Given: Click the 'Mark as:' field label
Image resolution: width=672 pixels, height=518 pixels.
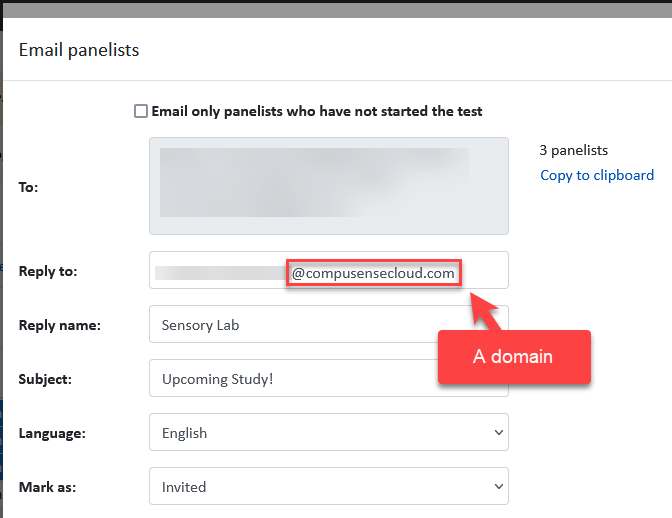Looking at the screenshot, I should coord(48,487).
